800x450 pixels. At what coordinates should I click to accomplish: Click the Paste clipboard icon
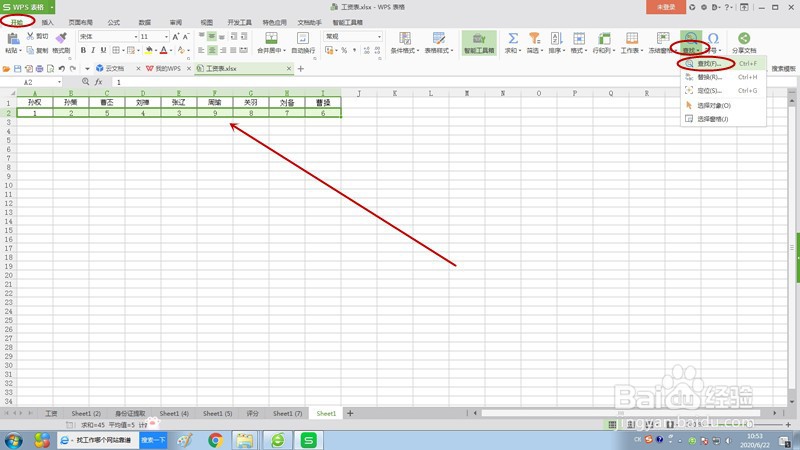point(13,38)
